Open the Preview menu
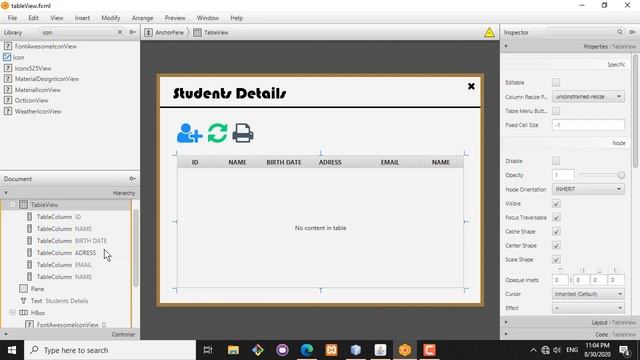This screenshot has height=360, width=640. click(175, 18)
